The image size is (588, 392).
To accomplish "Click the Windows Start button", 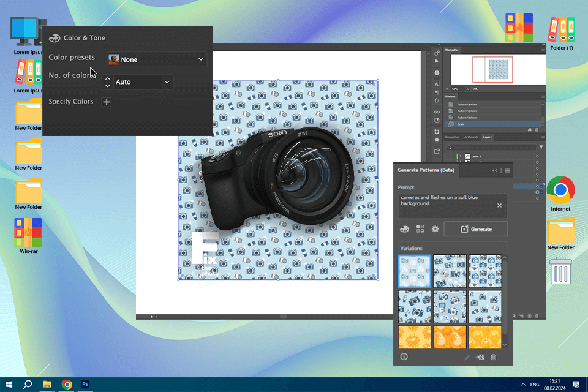I will pyautogui.click(x=9, y=385).
